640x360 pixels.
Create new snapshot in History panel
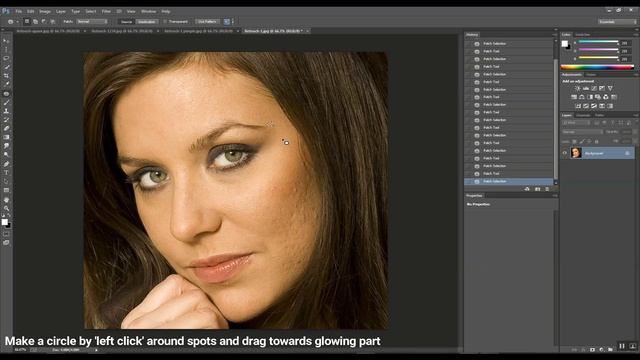tap(537, 189)
